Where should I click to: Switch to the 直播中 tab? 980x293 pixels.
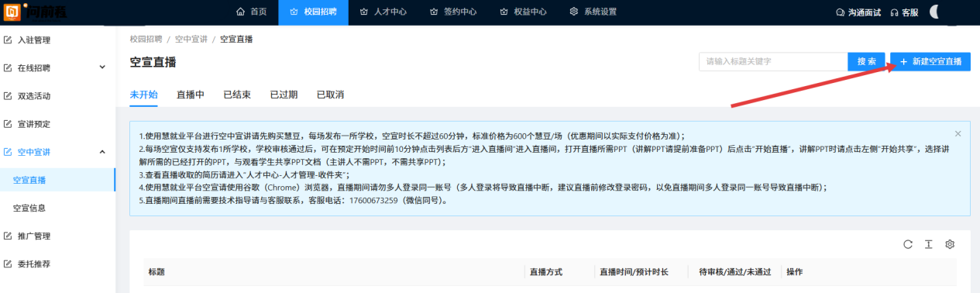(191, 95)
